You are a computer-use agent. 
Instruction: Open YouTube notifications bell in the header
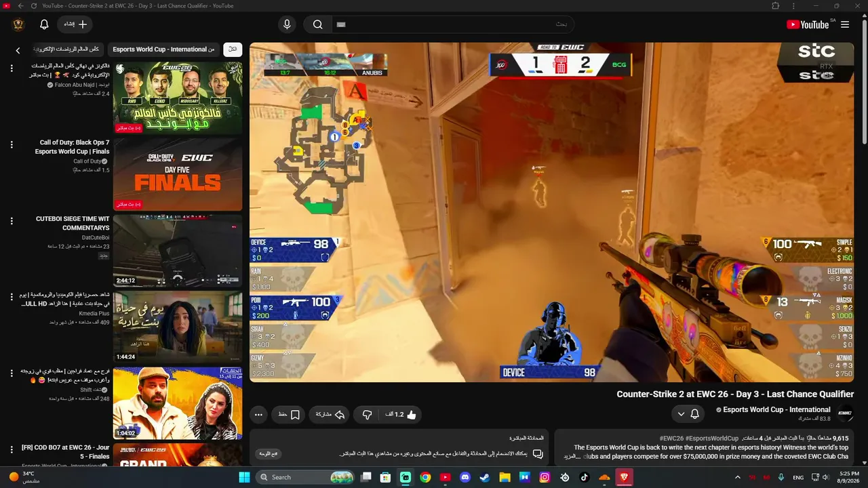[44, 24]
